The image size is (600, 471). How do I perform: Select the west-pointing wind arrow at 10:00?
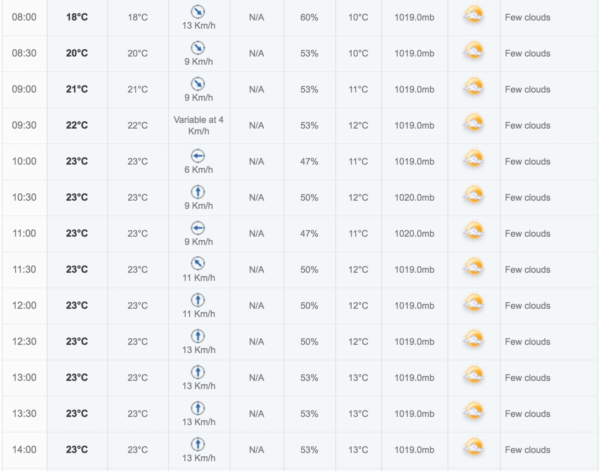coord(198,156)
